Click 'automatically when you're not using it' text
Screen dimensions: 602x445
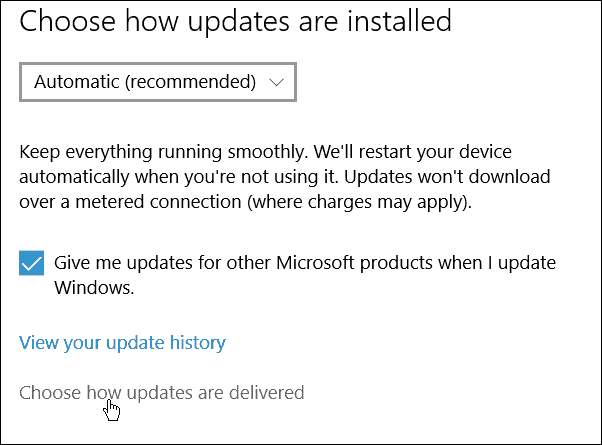tap(179, 177)
